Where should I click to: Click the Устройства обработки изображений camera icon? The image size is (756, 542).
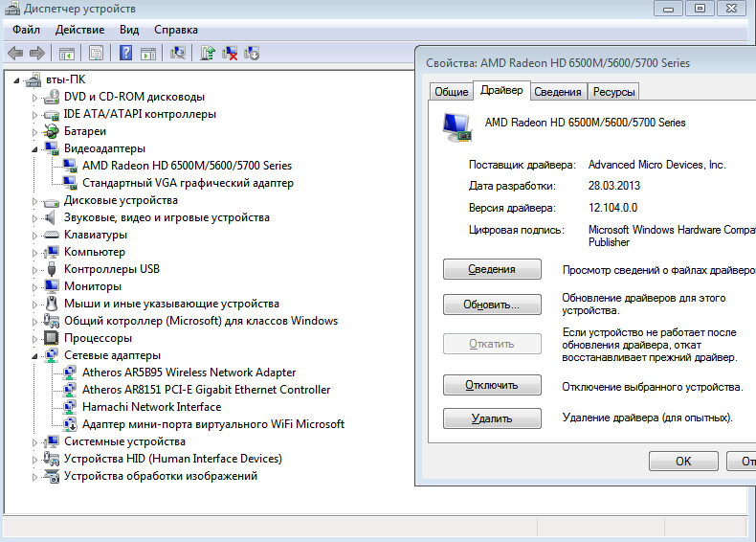pos(51,476)
